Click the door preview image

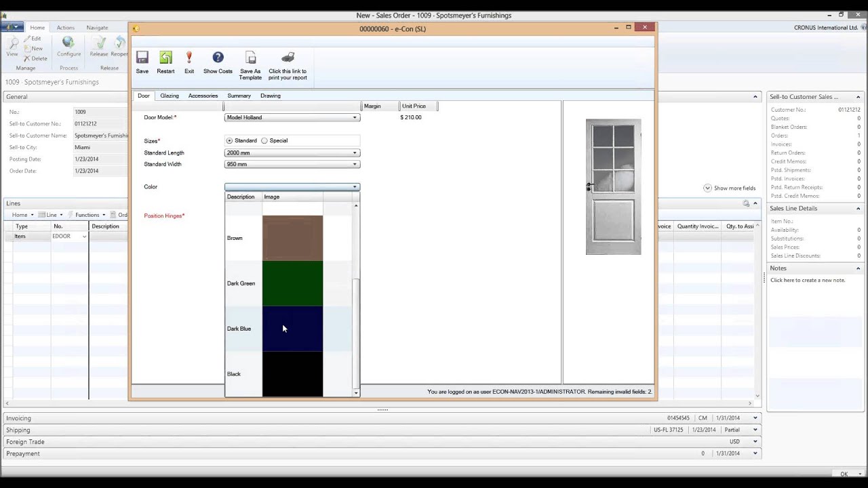tap(614, 187)
